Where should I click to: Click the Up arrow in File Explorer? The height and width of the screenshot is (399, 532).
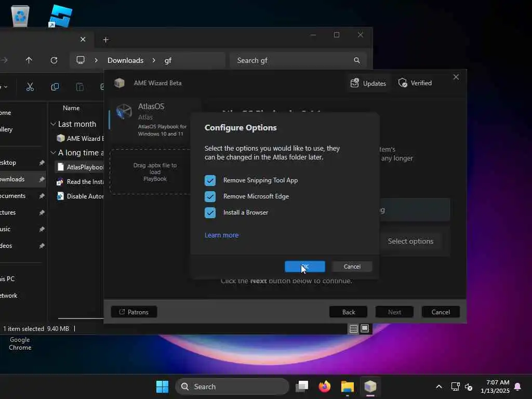point(29,60)
